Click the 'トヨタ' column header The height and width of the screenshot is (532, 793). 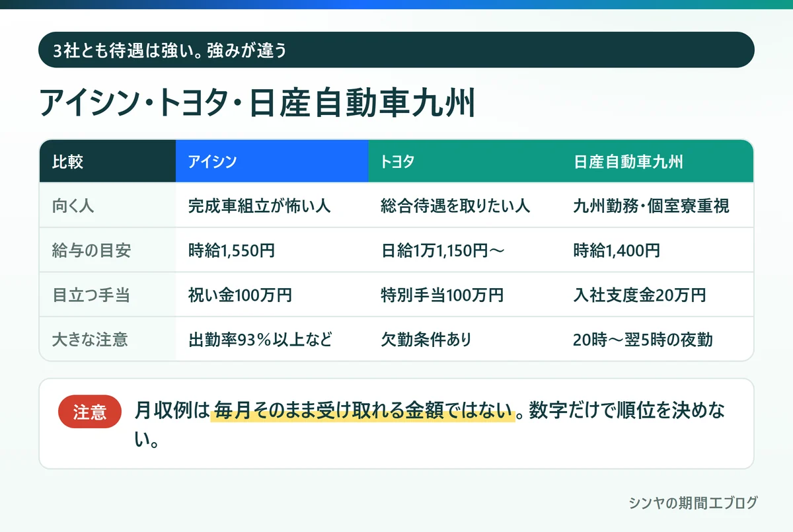click(465, 161)
